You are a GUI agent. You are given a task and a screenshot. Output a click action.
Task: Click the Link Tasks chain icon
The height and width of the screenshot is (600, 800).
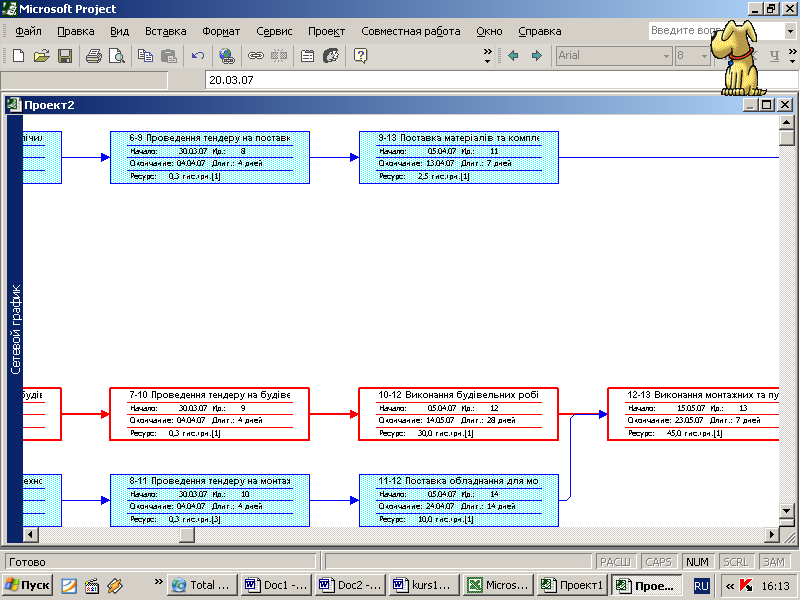255,56
